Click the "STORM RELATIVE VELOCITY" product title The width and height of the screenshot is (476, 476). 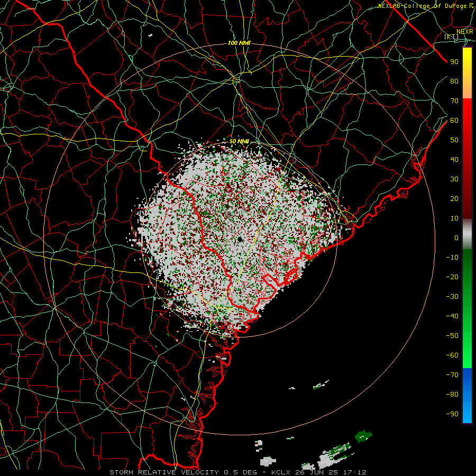(164, 472)
